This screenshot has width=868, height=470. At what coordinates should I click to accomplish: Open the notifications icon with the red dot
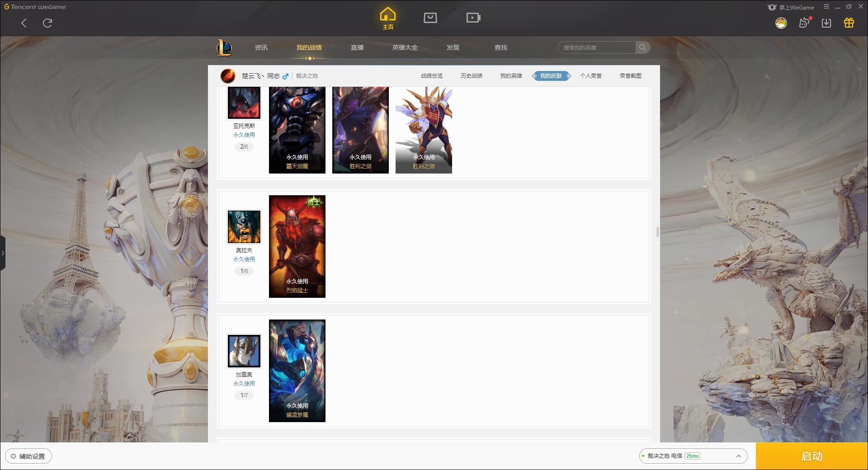pyautogui.click(x=804, y=23)
